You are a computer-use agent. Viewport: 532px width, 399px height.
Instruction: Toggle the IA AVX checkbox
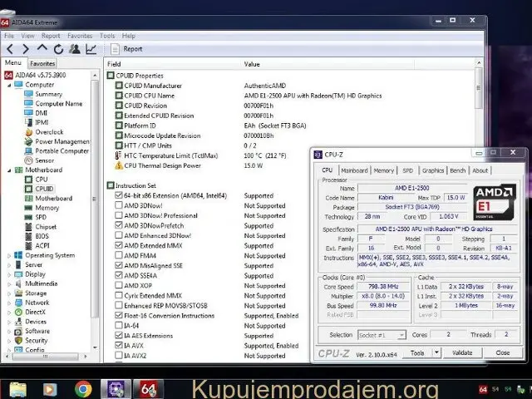click(117, 345)
